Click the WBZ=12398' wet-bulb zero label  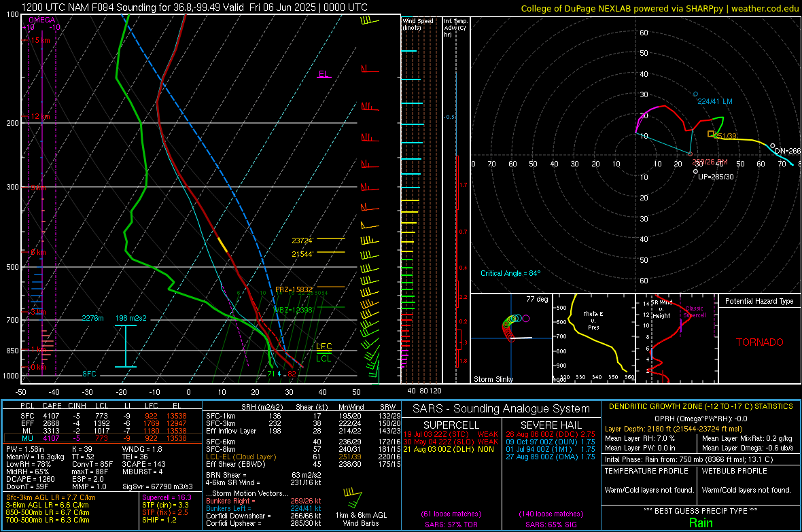tap(293, 310)
